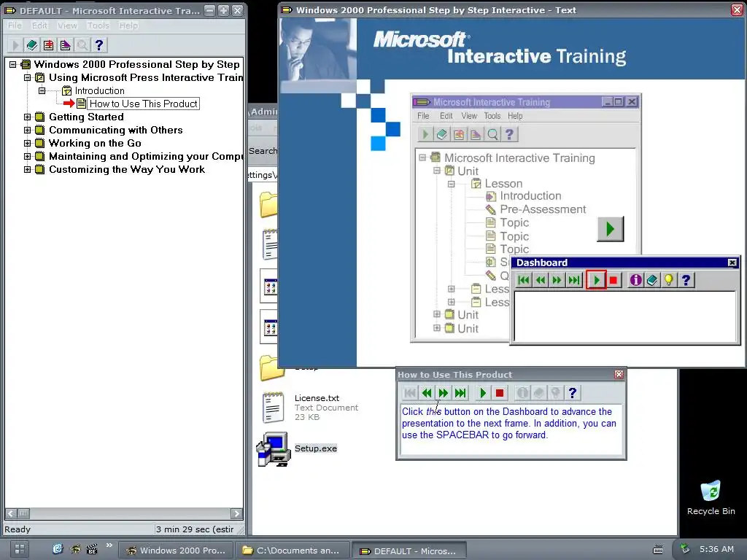The width and height of the screenshot is (747, 560).
Task: Collapse the Windows 2000 Professional Step by Step root
Action: (x=13, y=64)
